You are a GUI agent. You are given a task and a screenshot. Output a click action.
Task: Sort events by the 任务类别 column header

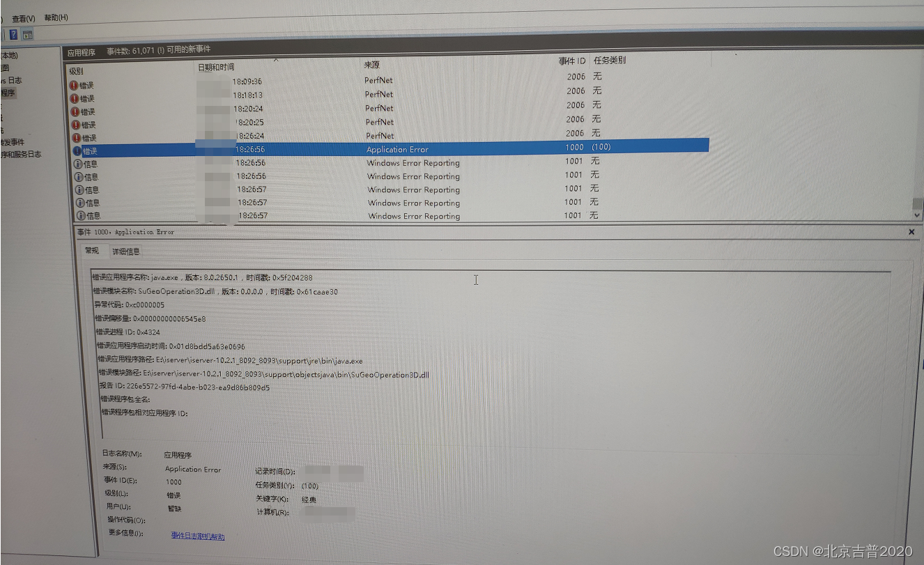coord(609,60)
